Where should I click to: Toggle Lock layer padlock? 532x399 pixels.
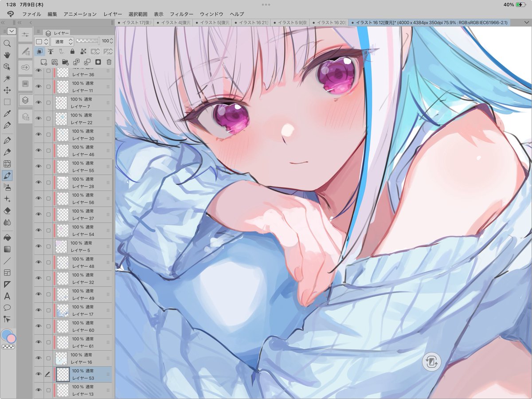coord(72,51)
